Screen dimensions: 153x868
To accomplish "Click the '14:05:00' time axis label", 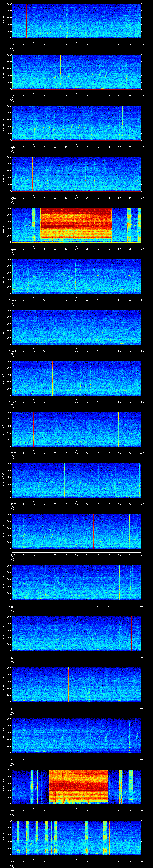I will point(12,249).
